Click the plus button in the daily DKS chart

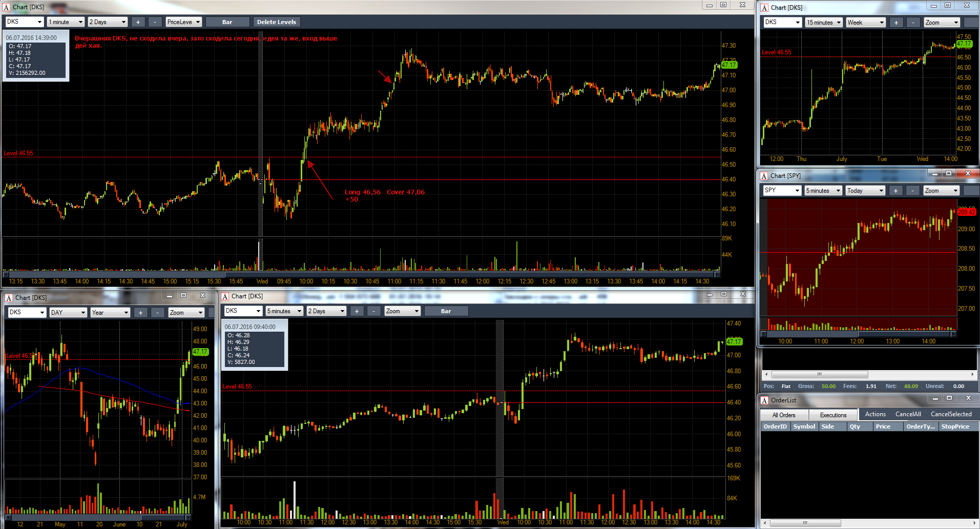click(x=140, y=313)
